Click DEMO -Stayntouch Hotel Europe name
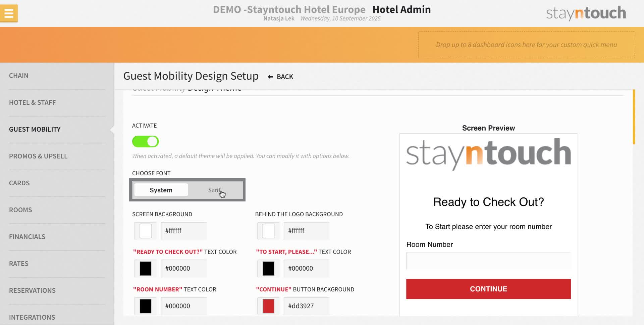 [x=289, y=9]
